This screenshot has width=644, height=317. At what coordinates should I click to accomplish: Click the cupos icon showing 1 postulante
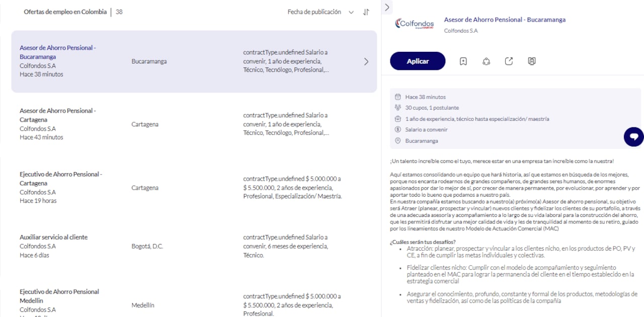(x=397, y=107)
